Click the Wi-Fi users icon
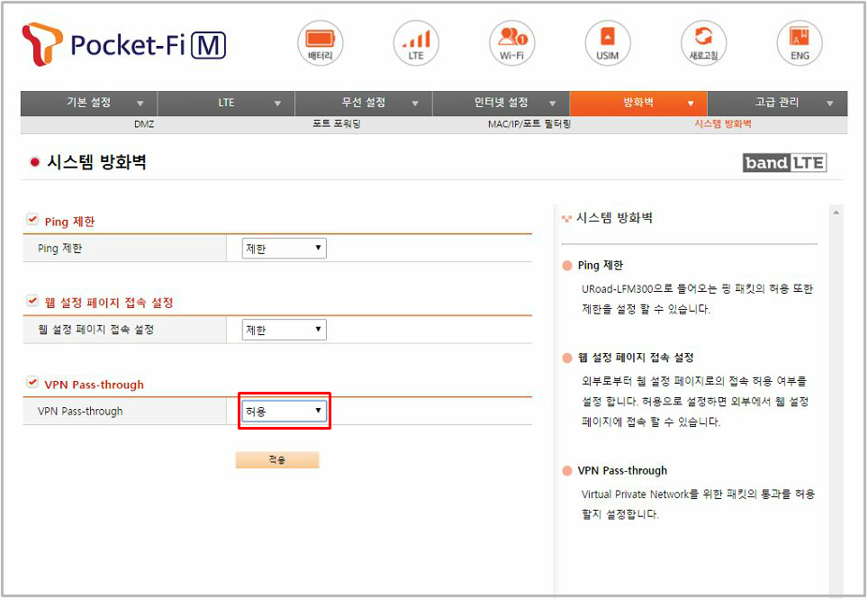Image resolution: width=868 pixels, height=599 pixels. click(x=511, y=42)
